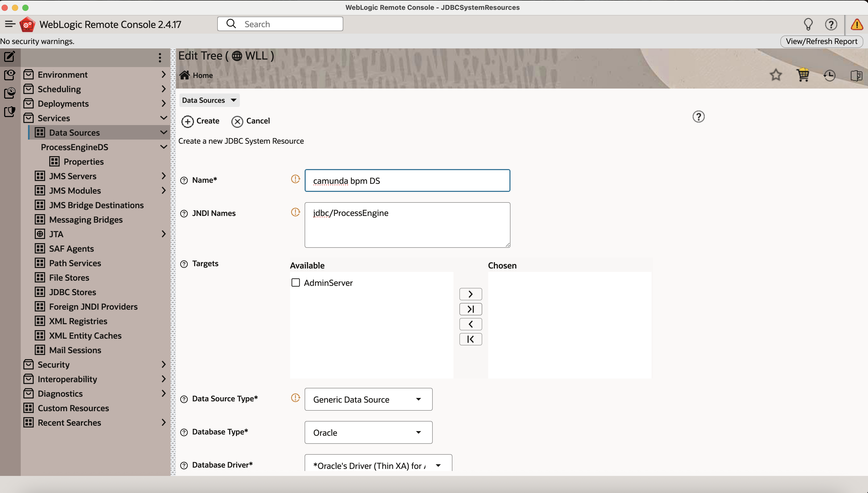Image resolution: width=868 pixels, height=493 pixels.
Task: Toggle the hamburger navigation menu icon
Action: click(x=10, y=24)
